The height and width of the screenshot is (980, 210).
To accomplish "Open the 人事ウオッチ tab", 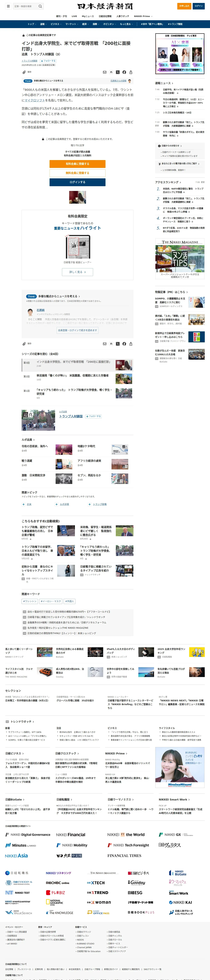I will (x=123, y=16).
